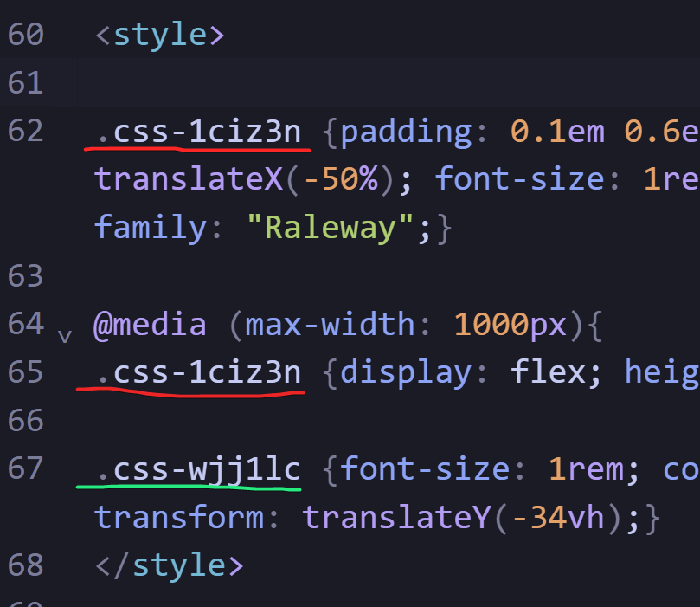Click .css-1ciz3n selector on line 62
The width and height of the screenshot is (700, 607).
[198, 131]
